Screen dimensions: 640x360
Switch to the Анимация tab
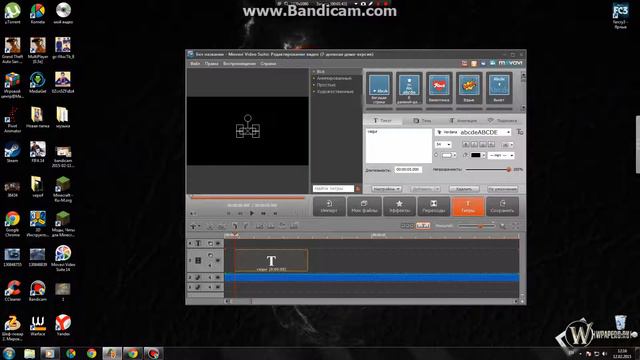463,120
